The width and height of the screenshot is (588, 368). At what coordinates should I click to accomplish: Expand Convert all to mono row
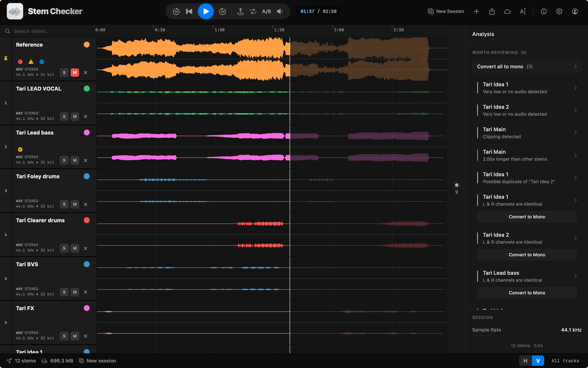[527, 66]
